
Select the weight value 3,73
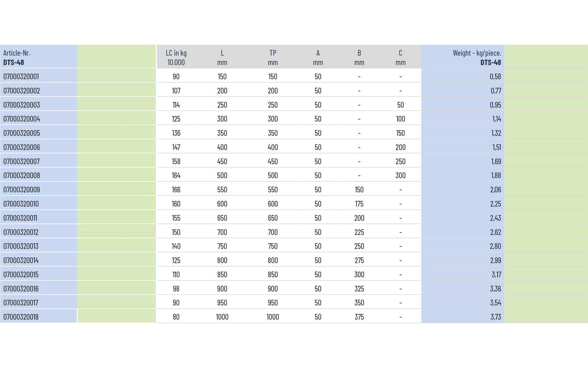tap(496, 317)
